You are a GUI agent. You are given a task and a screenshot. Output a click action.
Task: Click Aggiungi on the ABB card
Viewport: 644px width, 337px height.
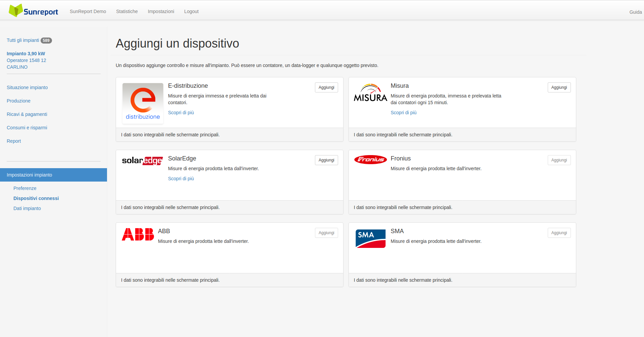click(326, 233)
